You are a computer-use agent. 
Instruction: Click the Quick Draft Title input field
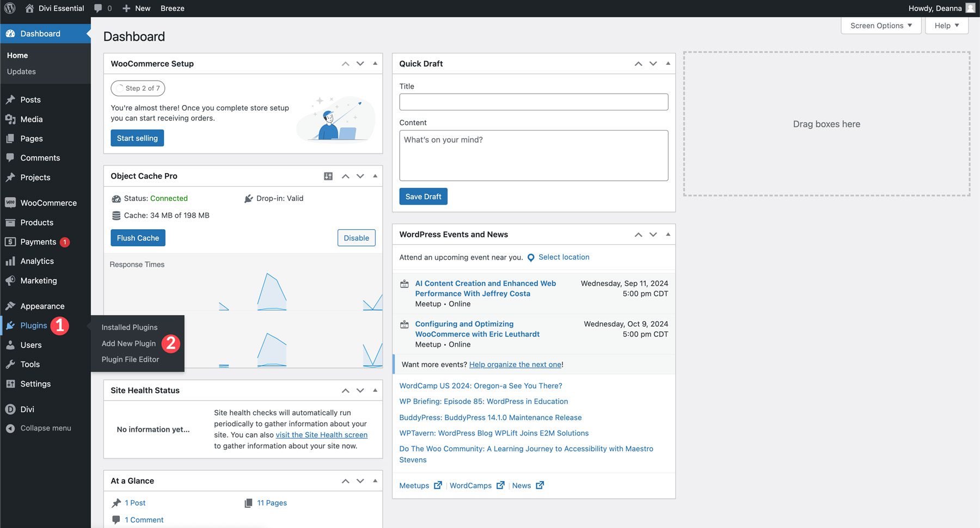[533, 102]
